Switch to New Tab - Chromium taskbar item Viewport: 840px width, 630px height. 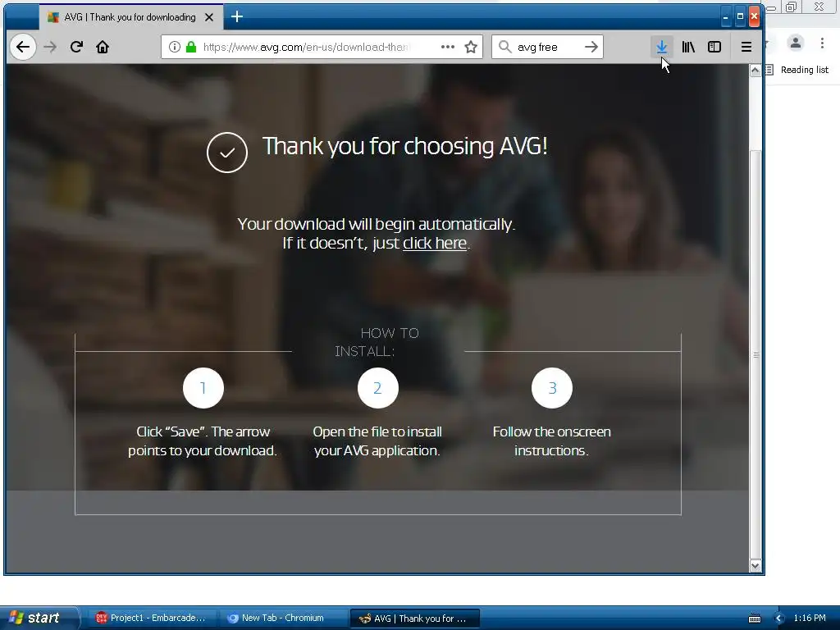[x=282, y=618]
